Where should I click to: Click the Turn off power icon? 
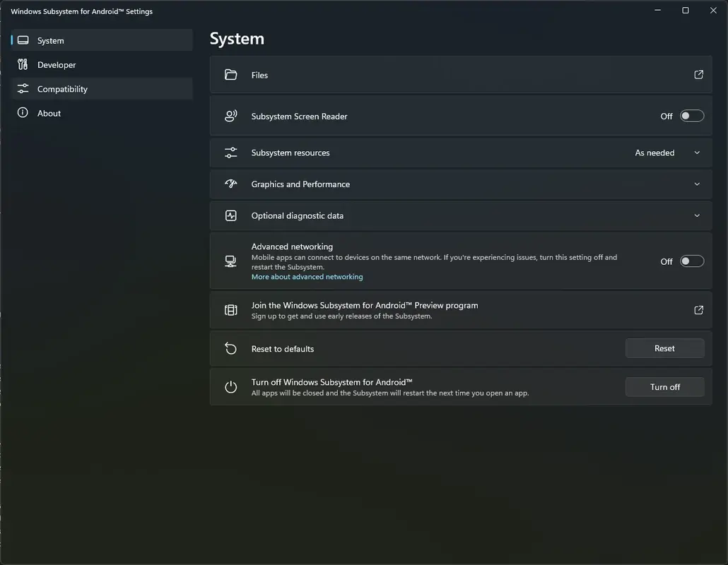(230, 386)
